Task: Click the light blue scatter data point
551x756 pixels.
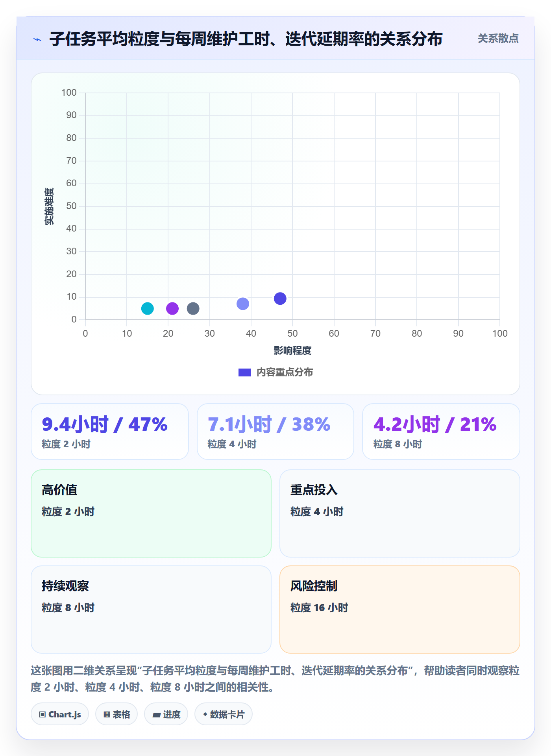Action: 243,304
